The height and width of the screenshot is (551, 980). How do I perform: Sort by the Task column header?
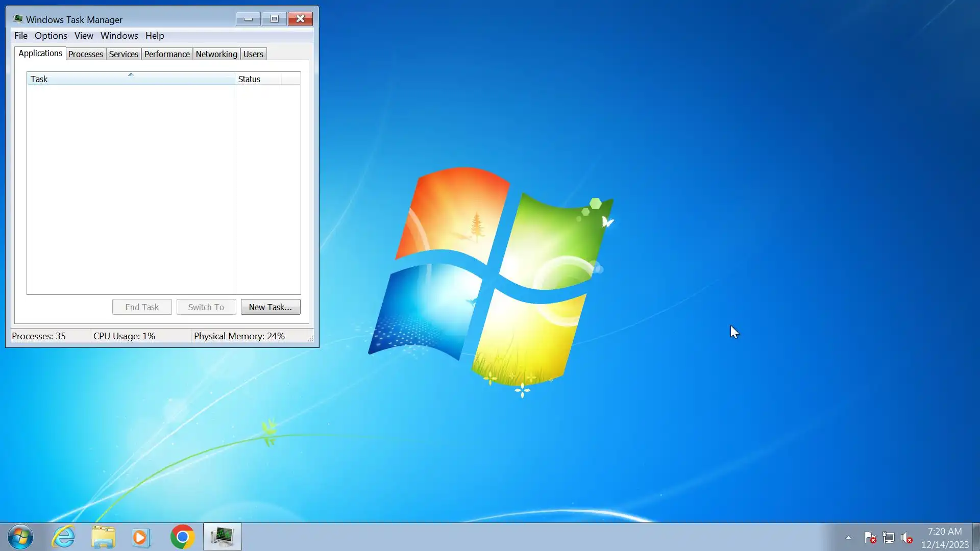tap(130, 79)
